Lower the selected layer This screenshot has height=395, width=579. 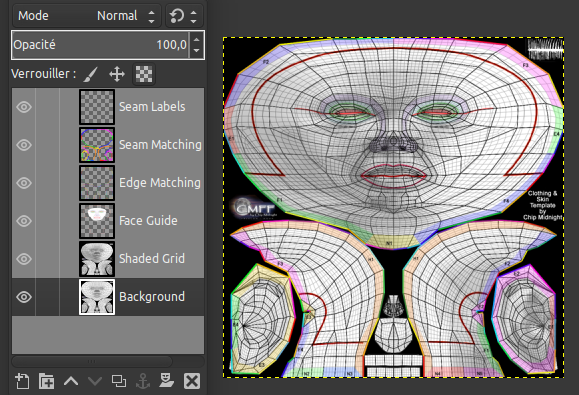(x=95, y=381)
